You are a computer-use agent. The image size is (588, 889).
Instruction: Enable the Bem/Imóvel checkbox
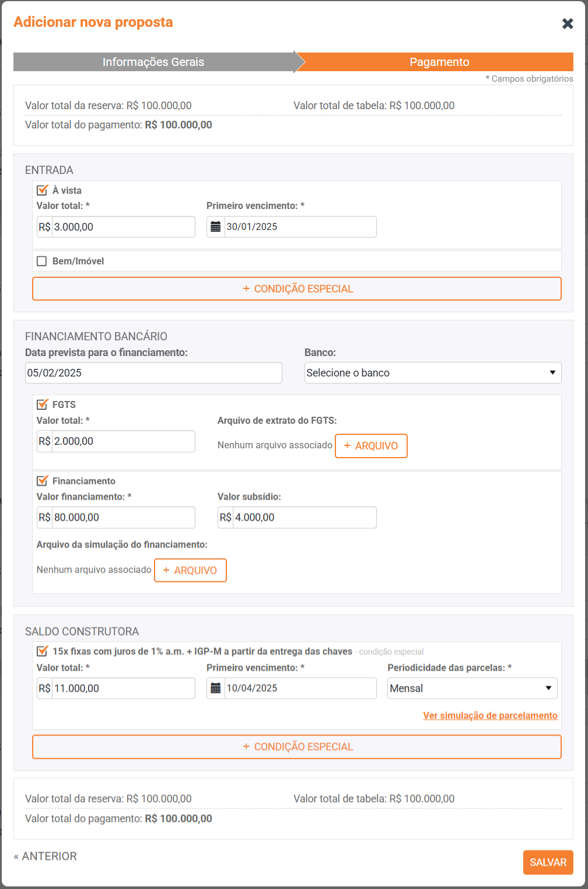pyautogui.click(x=42, y=261)
